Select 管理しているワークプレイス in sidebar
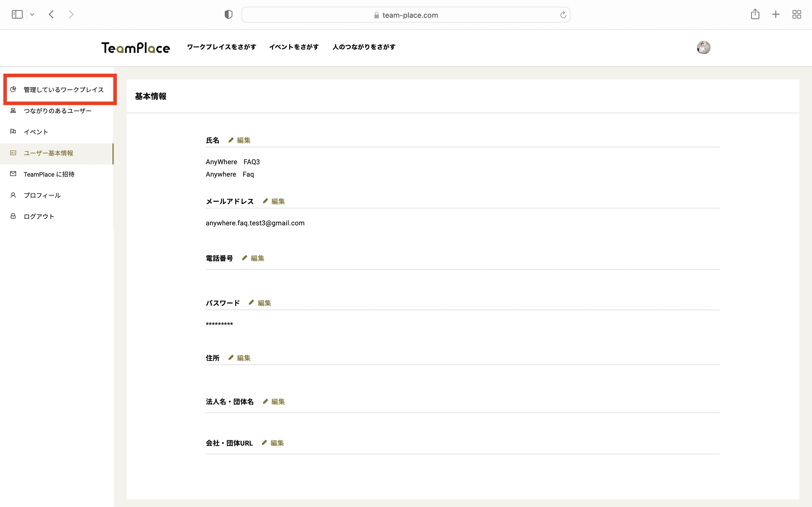The image size is (812, 507). pyautogui.click(x=63, y=90)
